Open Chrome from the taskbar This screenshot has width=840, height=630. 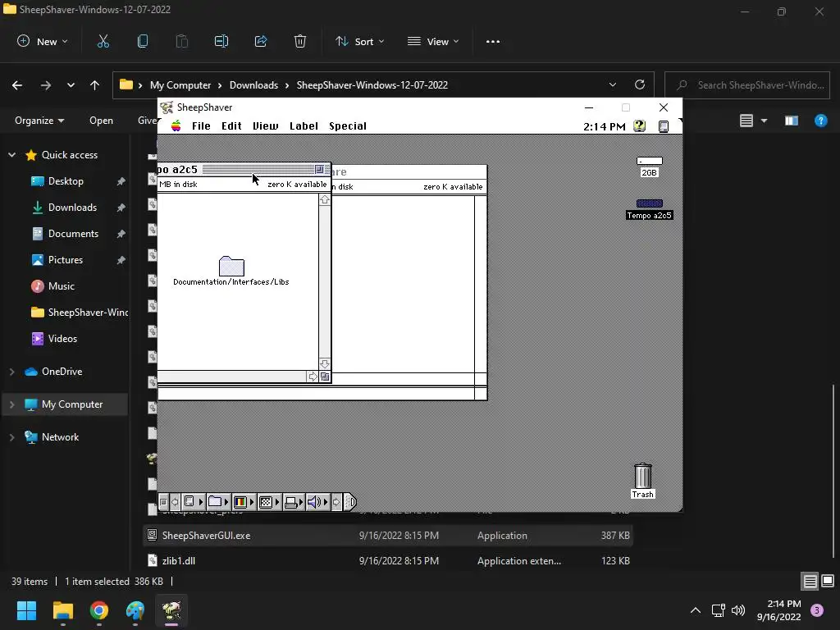tap(99, 610)
